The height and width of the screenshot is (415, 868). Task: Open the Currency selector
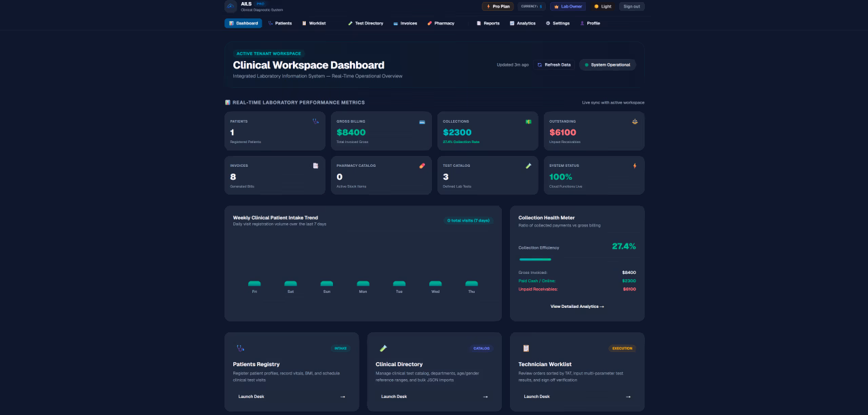[x=532, y=6]
